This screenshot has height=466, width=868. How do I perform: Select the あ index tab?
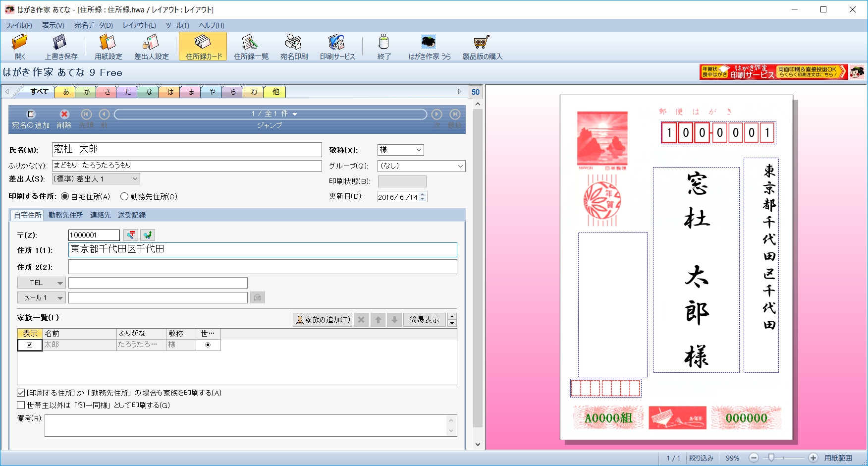pos(66,92)
